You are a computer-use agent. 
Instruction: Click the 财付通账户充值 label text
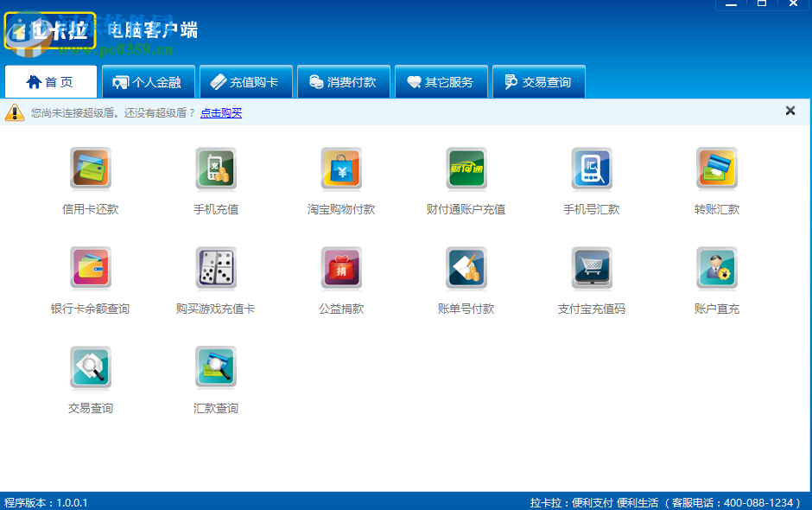(x=466, y=209)
